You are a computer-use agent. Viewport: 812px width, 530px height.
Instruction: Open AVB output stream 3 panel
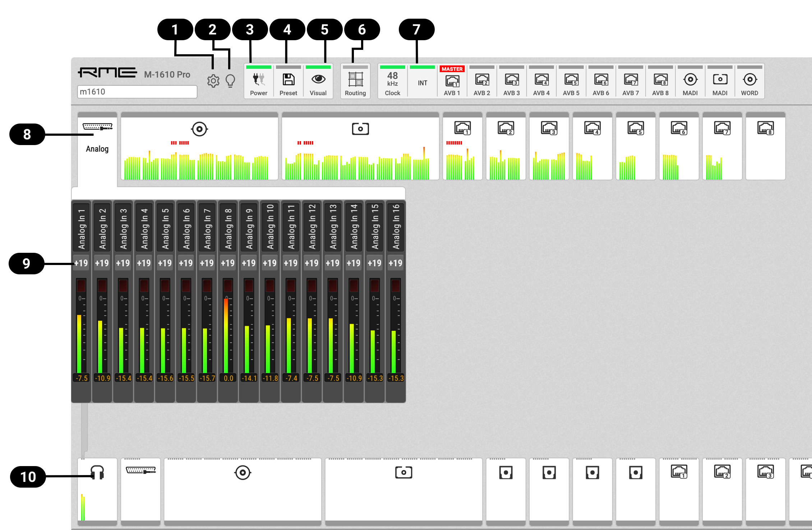pos(766,492)
